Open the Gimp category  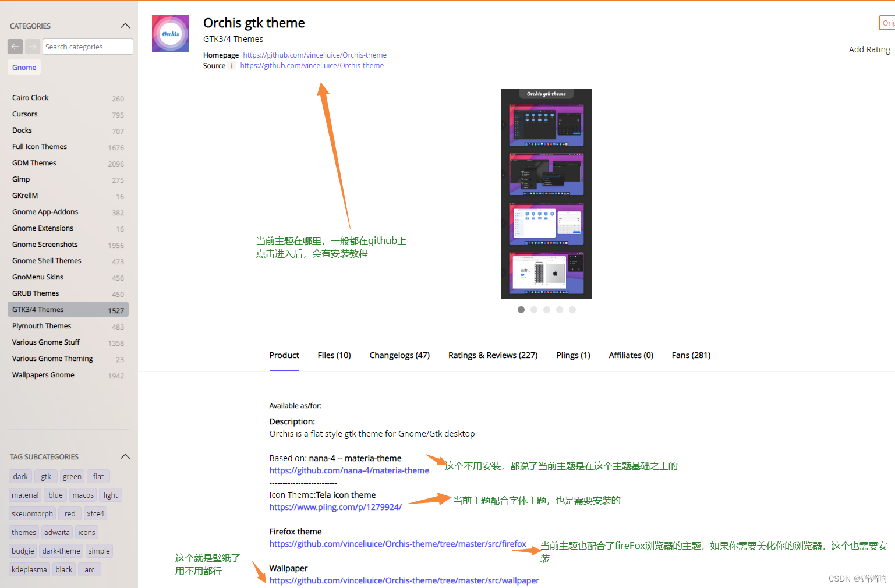point(68,179)
